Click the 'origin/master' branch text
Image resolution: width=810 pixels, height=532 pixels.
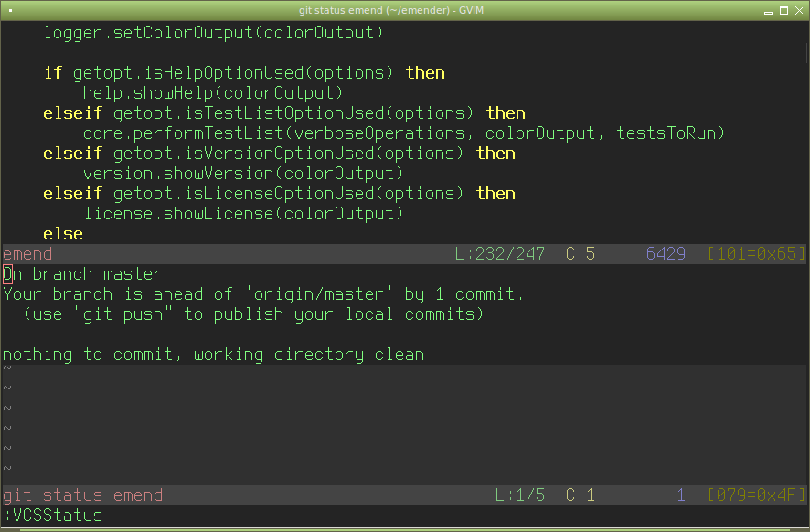318,294
